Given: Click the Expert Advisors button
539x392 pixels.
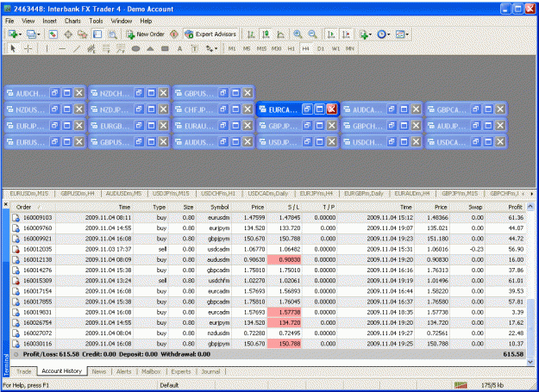Looking at the screenshot, I should pyautogui.click(x=210, y=34).
